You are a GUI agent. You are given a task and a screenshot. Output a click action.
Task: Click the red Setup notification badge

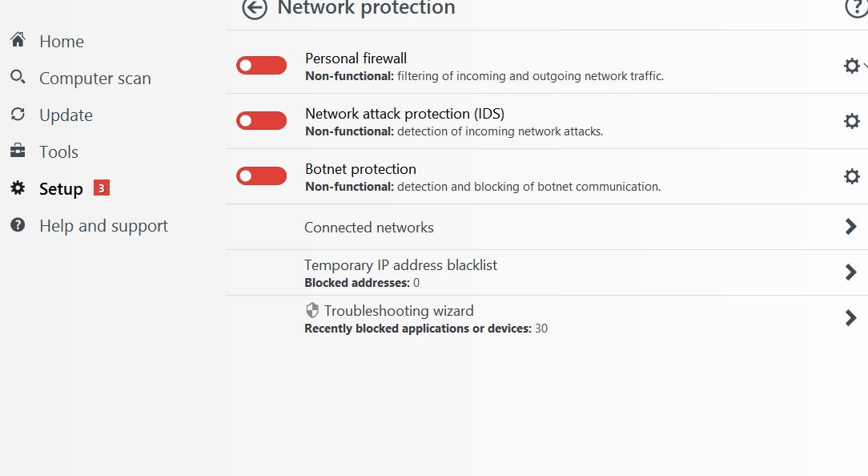click(x=101, y=188)
